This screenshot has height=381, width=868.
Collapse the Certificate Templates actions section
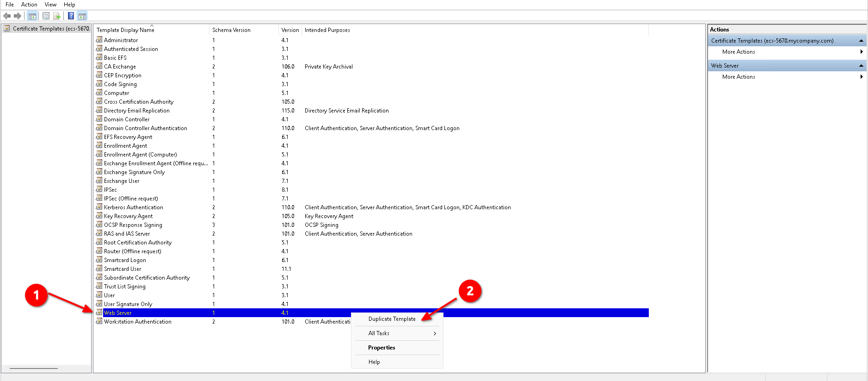(861, 41)
